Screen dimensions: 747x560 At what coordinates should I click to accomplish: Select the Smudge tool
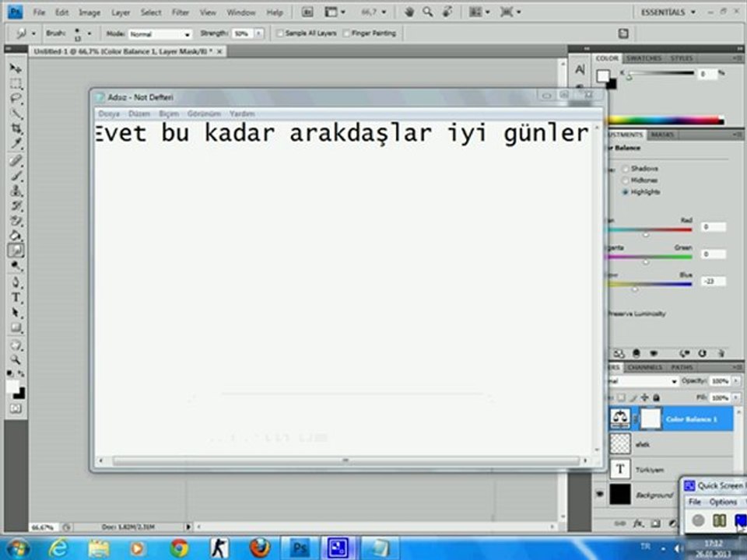tap(16, 250)
